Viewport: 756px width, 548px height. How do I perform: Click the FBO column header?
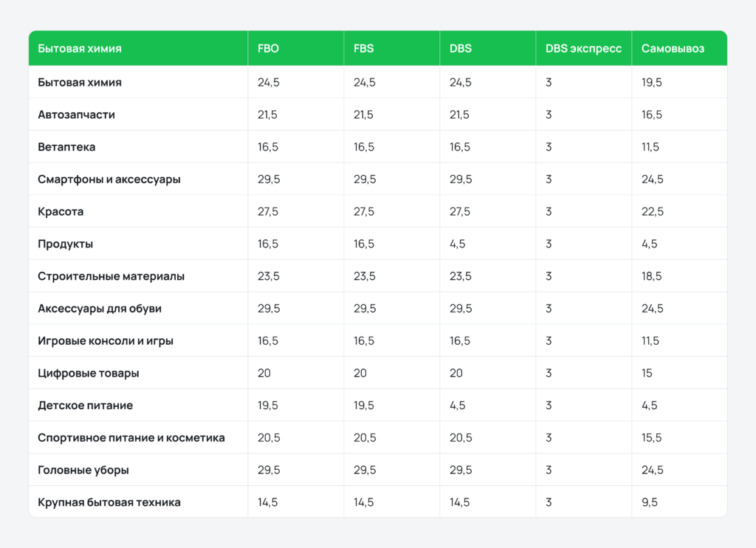(x=268, y=49)
